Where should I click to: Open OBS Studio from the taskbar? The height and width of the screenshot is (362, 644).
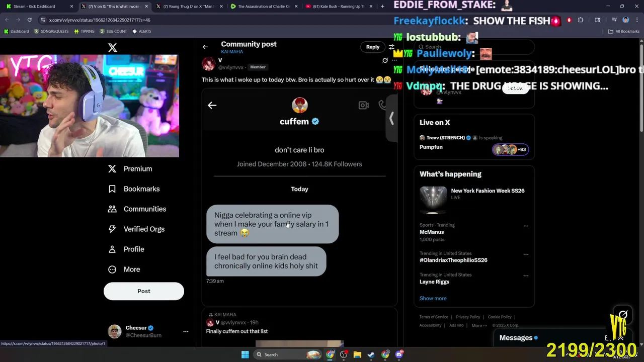point(344,354)
